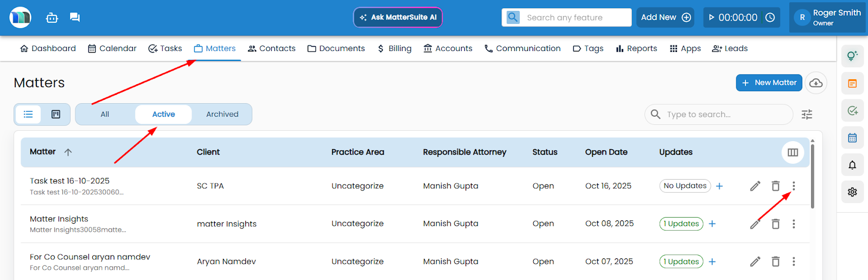
Task: Open more options for Task test 16-10-2025
Action: [793, 186]
